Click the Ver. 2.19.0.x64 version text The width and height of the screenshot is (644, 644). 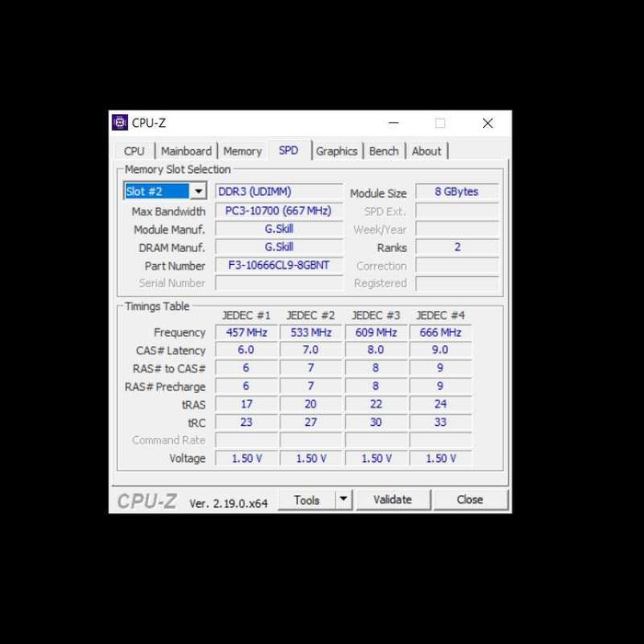pyautogui.click(x=228, y=503)
